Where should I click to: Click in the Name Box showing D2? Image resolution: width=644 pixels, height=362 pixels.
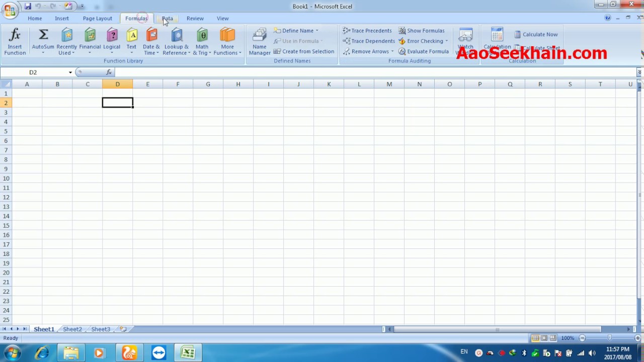point(33,72)
